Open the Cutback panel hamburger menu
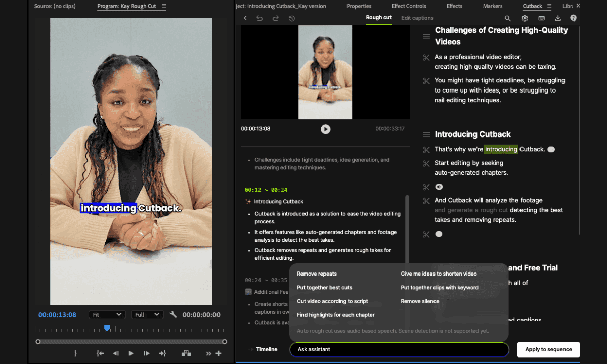 pyautogui.click(x=549, y=6)
